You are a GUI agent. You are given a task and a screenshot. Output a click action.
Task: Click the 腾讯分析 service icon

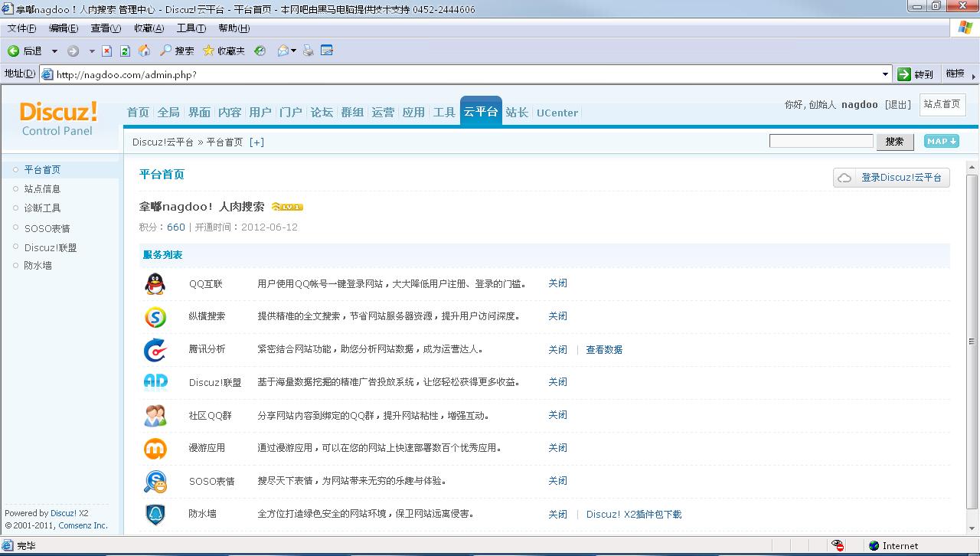(x=155, y=349)
